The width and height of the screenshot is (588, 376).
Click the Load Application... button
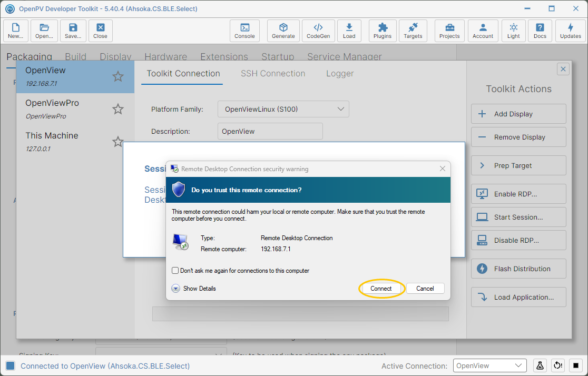[518, 297]
